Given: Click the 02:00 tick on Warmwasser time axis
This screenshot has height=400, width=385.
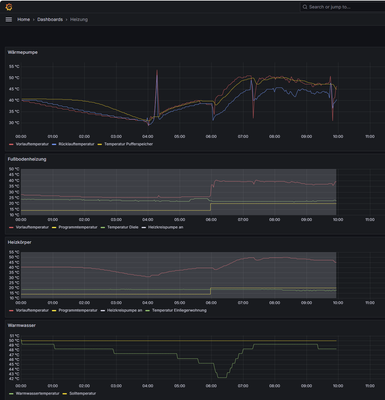Looking at the screenshot, I should pos(84,386).
